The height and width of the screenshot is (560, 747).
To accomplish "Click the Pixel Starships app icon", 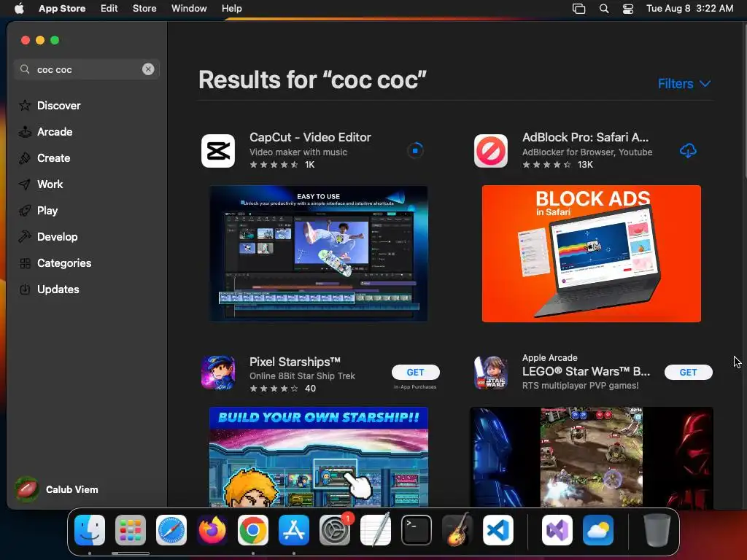I will [x=218, y=373].
